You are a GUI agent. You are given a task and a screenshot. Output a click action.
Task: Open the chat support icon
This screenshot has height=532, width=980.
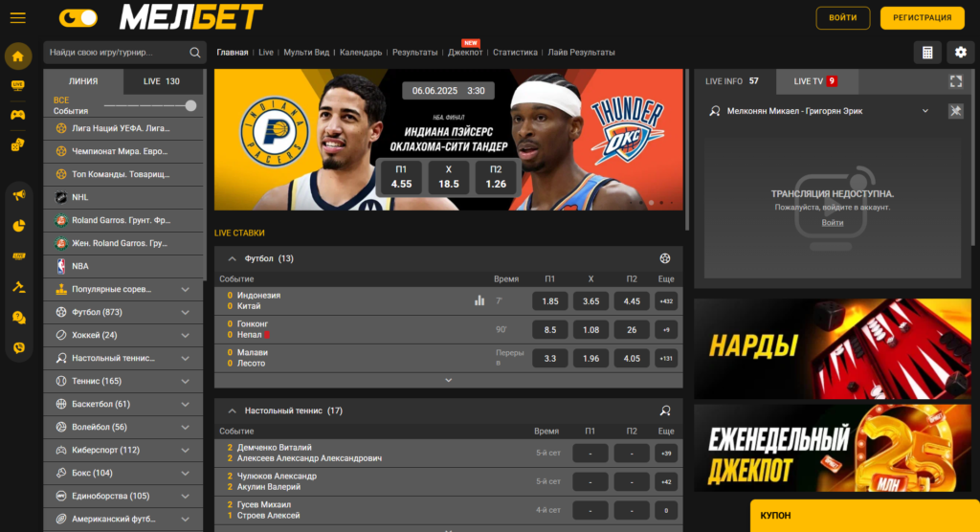pyautogui.click(x=19, y=318)
